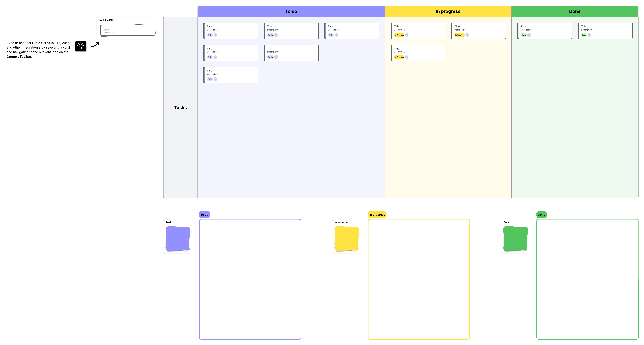Open the In Progress status pill on a card

pyautogui.click(x=399, y=35)
